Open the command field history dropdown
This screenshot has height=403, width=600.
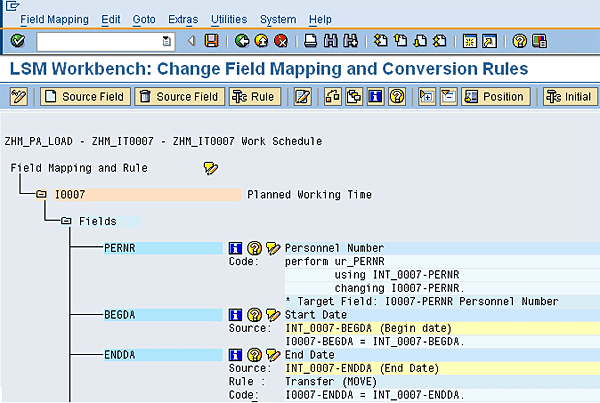point(167,41)
